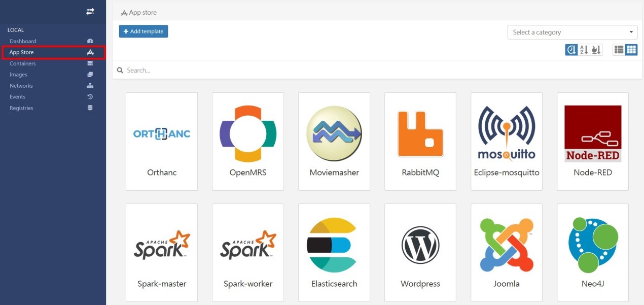Click the Containers stack icon

pyautogui.click(x=90, y=63)
